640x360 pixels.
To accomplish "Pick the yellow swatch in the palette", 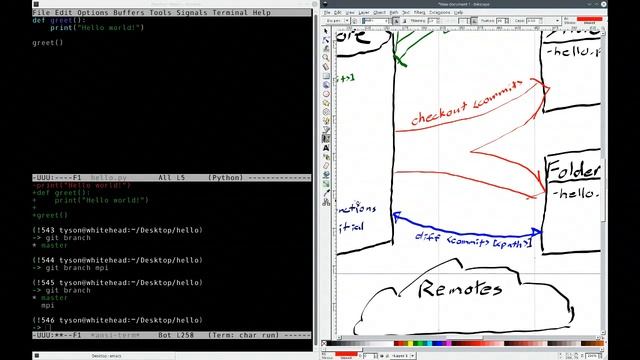I will pos(410,343).
